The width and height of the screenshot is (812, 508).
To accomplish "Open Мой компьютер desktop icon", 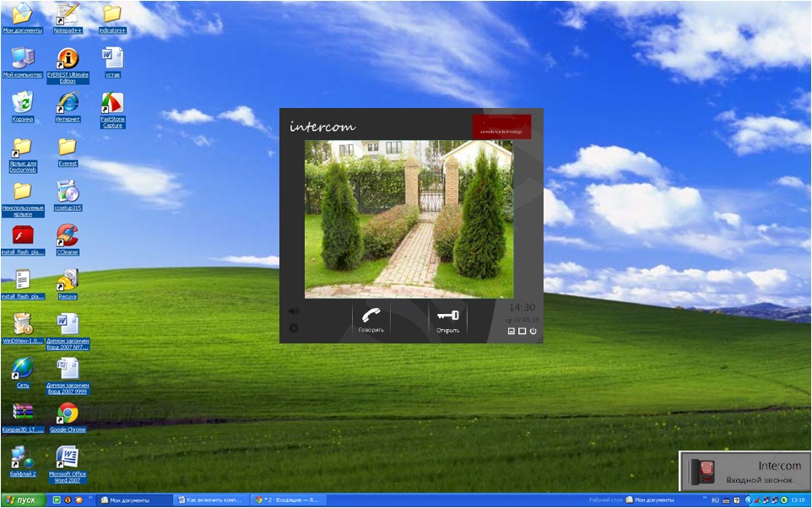I will coord(22,62).
